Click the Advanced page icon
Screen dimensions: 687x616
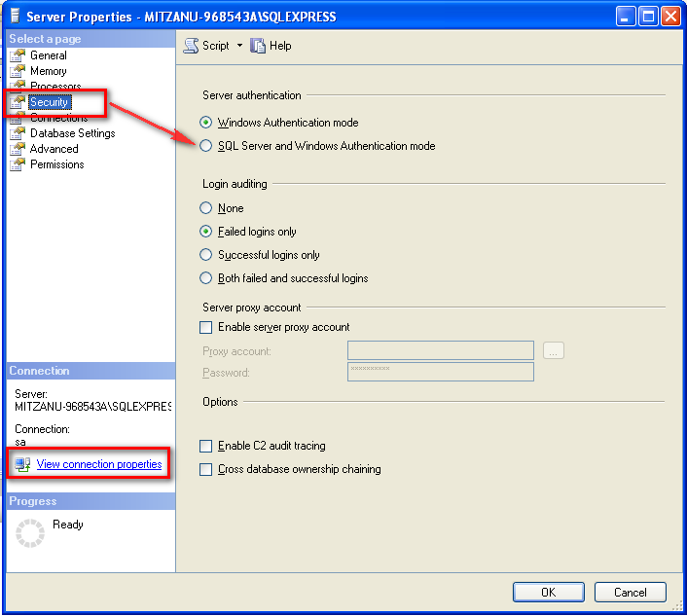tap(18, 149)
